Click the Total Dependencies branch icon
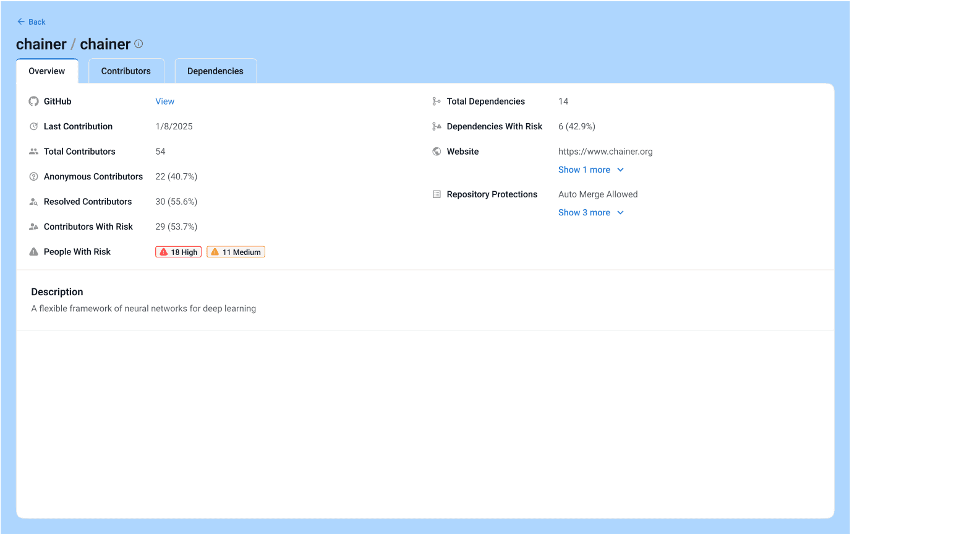Viewport: 980px width, 552px height. point(437,101)
